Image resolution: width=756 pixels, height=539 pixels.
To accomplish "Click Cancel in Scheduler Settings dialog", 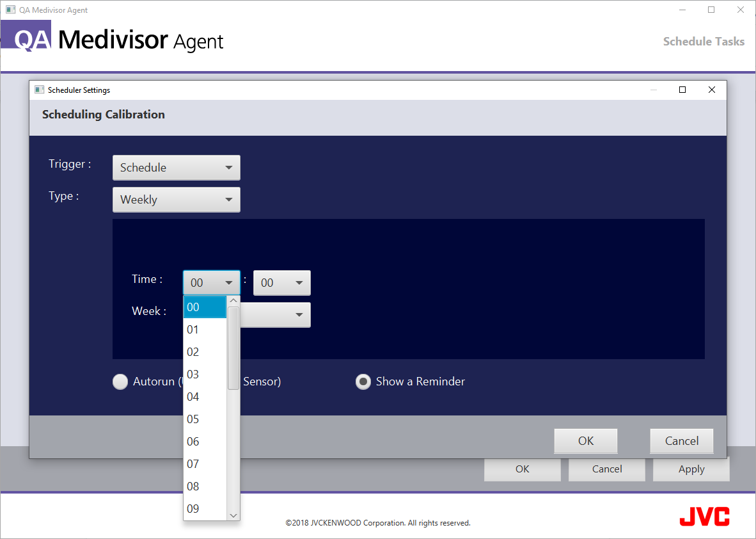I will tap(682, 441).
